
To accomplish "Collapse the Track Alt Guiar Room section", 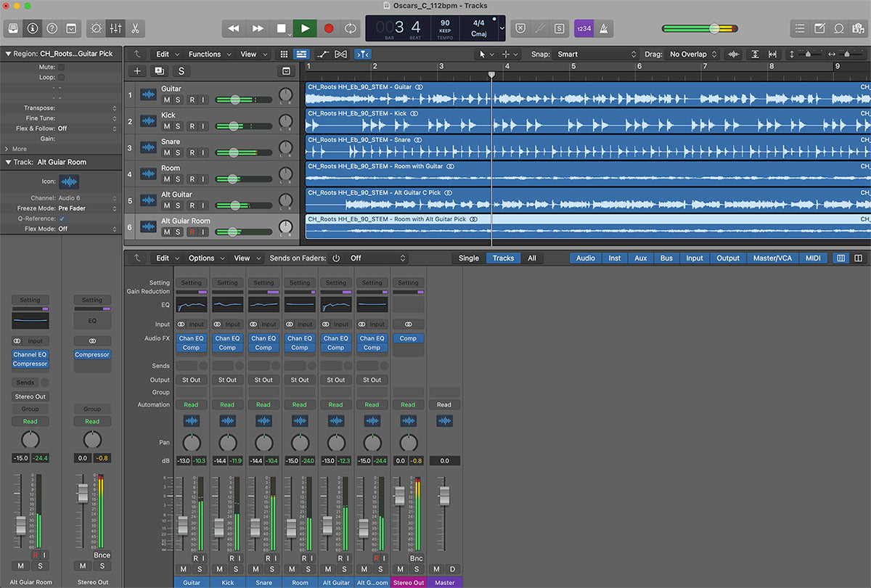I will [x=8, y=162].
